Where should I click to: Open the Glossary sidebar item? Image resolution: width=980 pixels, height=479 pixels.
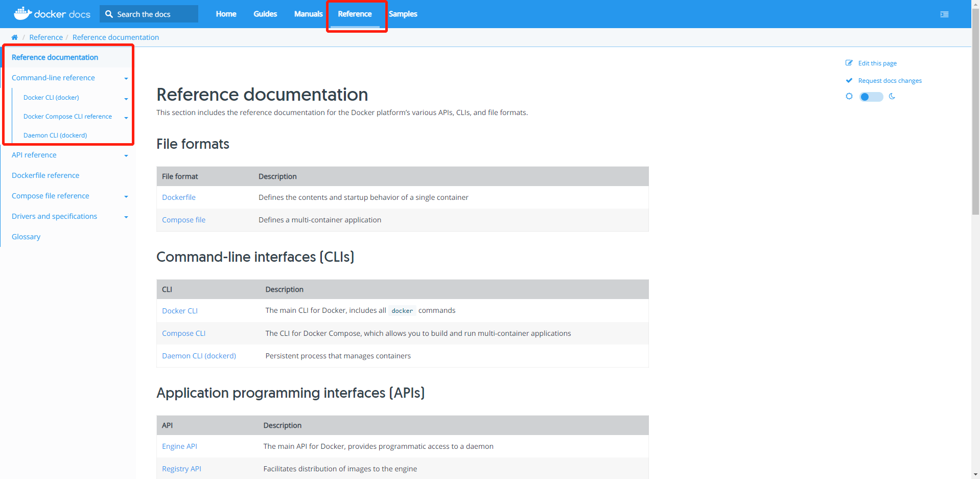click(26, 237)
